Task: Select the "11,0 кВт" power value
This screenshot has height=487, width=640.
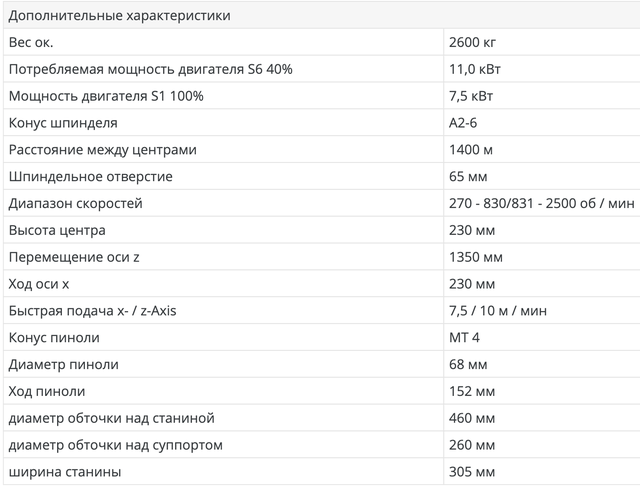Action: [x=476, y=69]
